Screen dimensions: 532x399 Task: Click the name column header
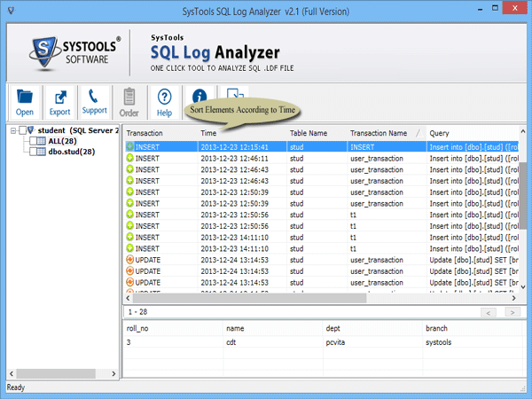coord(235,328)
